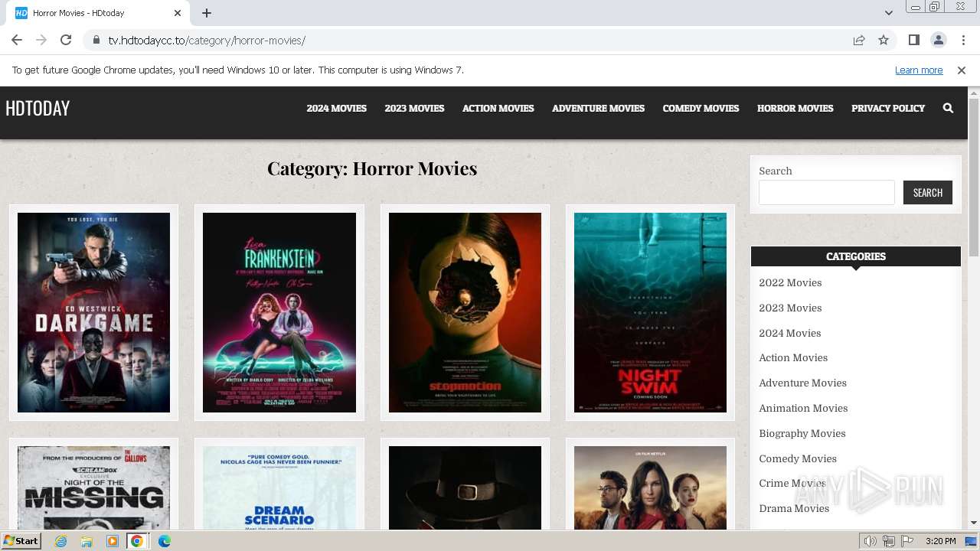Viewport: 980px width, 551px height.
Task: Open the Microsoft Edge taskbar icon
Action: pyautogui.click(x=164, y=541)
